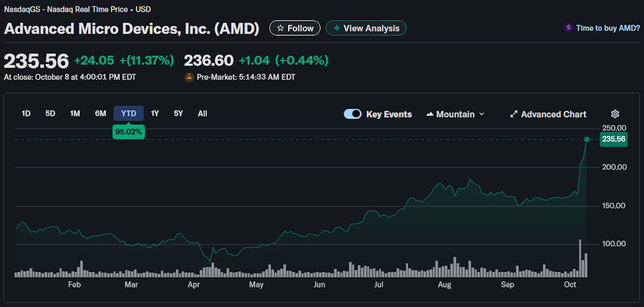Click the Pre-Market session icon

coord(189,77)
